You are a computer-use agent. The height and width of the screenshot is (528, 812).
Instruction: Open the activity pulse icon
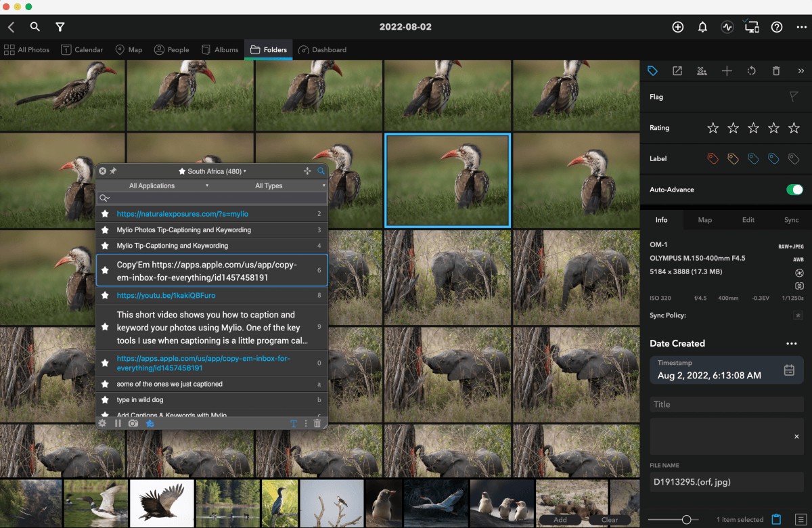(727, 27)
